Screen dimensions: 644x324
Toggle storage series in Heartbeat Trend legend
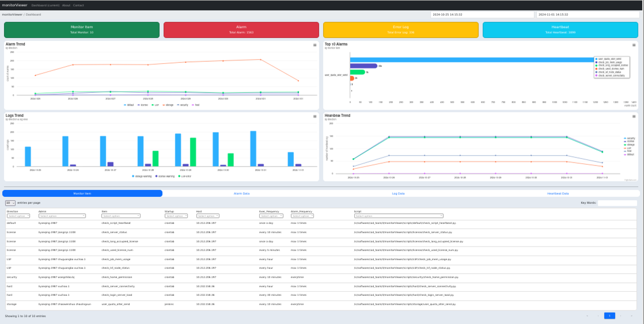[629, 144]
